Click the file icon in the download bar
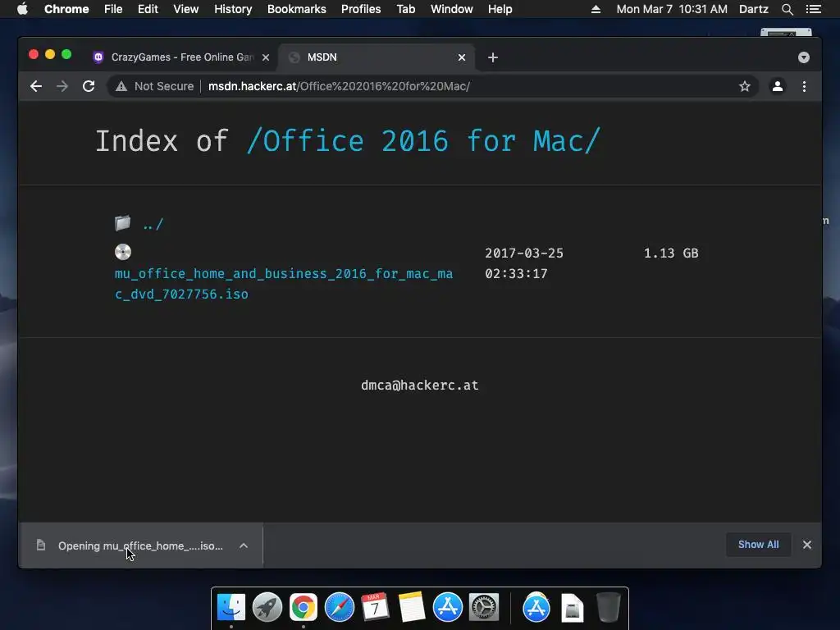 (x=41, y=546)
